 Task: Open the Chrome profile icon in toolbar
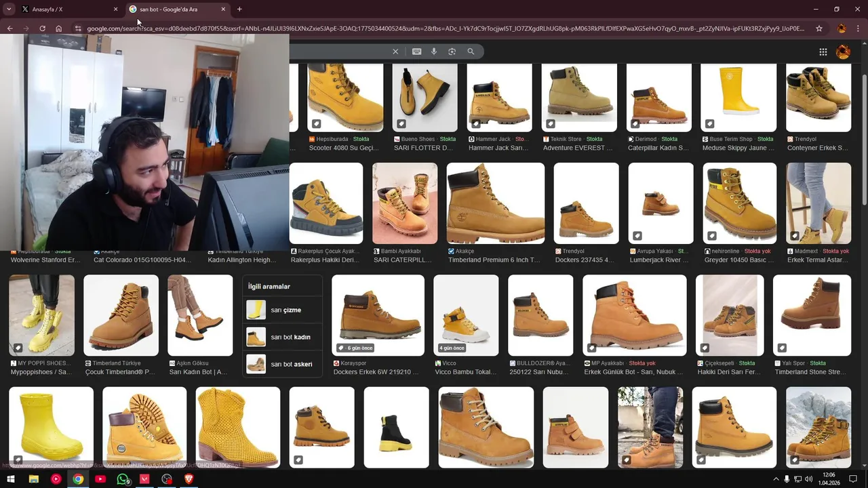(x=842, y=28)
